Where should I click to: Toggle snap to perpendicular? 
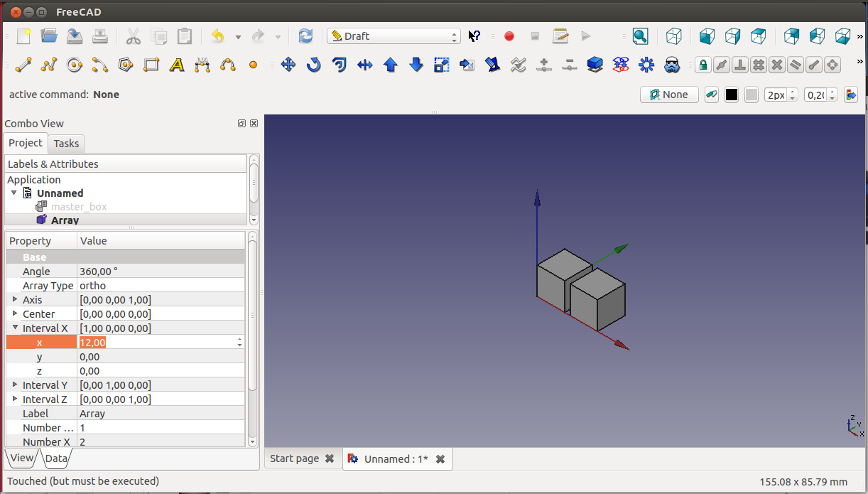[740, 65]
